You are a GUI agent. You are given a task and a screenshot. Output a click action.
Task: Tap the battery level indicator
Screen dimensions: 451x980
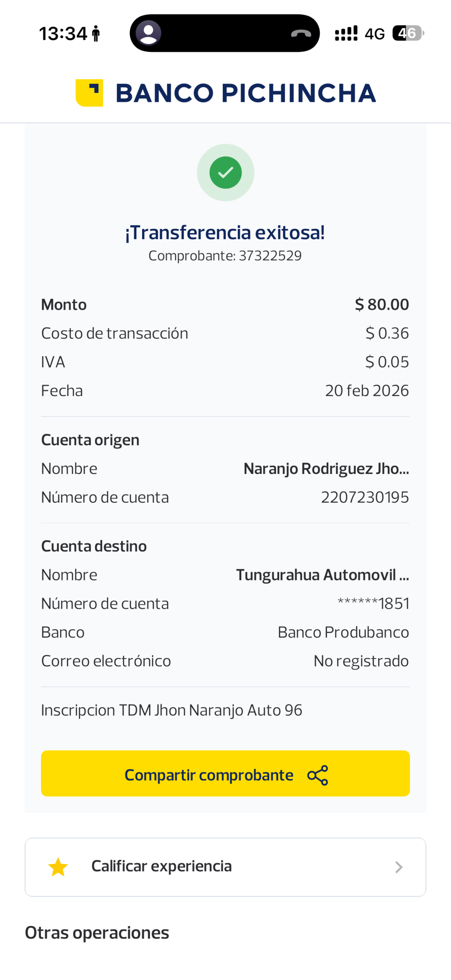tap(408, 33)
